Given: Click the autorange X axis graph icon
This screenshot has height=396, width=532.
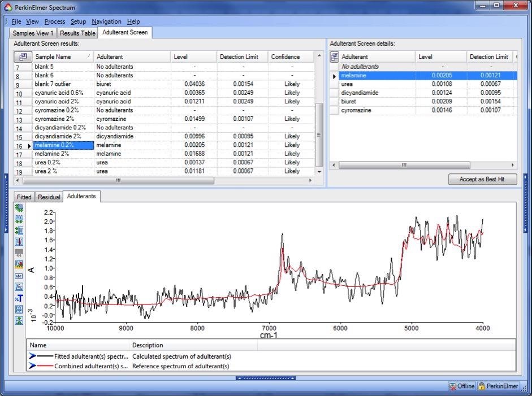Looking at the screenshot, I should (19, 219).
